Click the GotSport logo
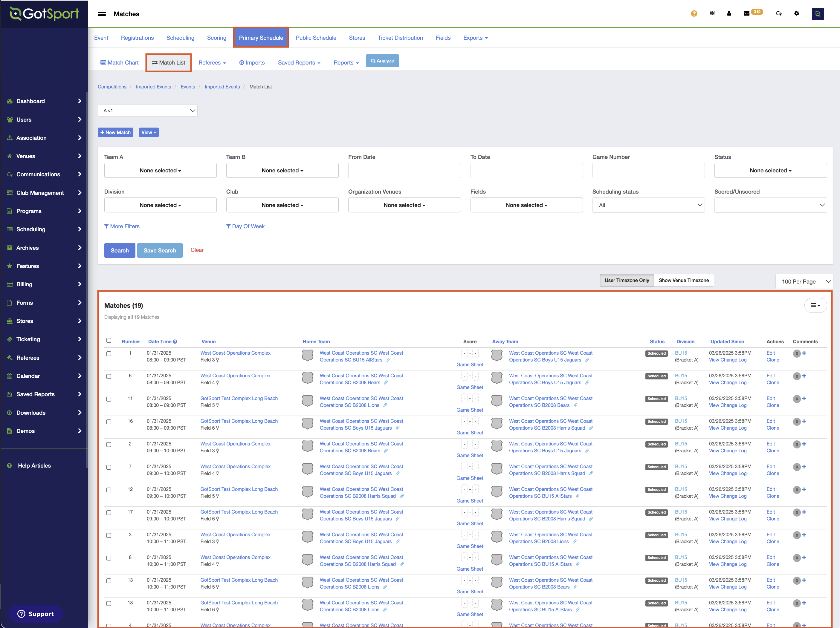The height and width of the screenshot is (628, 840). tap(44, 14)
